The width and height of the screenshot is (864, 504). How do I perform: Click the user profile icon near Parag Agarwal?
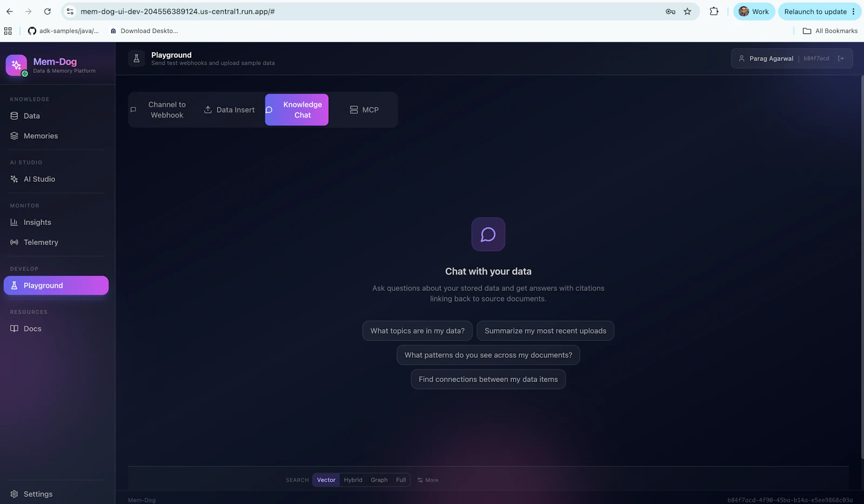click(x=741, y=58)
